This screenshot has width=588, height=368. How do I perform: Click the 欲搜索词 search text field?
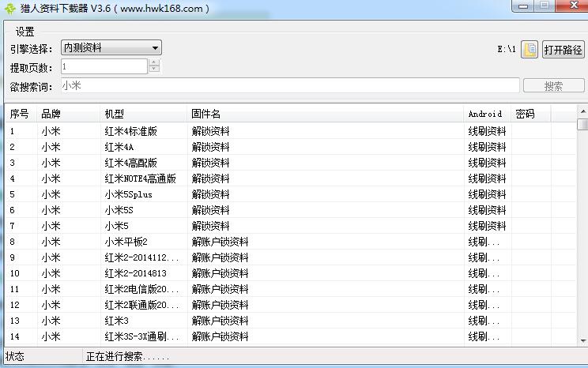click(x=290, y=85)
